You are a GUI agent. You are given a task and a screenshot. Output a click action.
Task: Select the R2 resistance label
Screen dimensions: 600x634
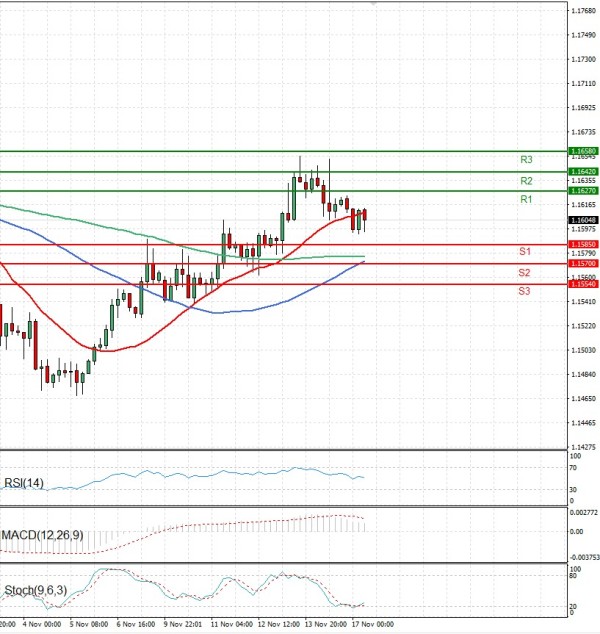coord(525,181)
